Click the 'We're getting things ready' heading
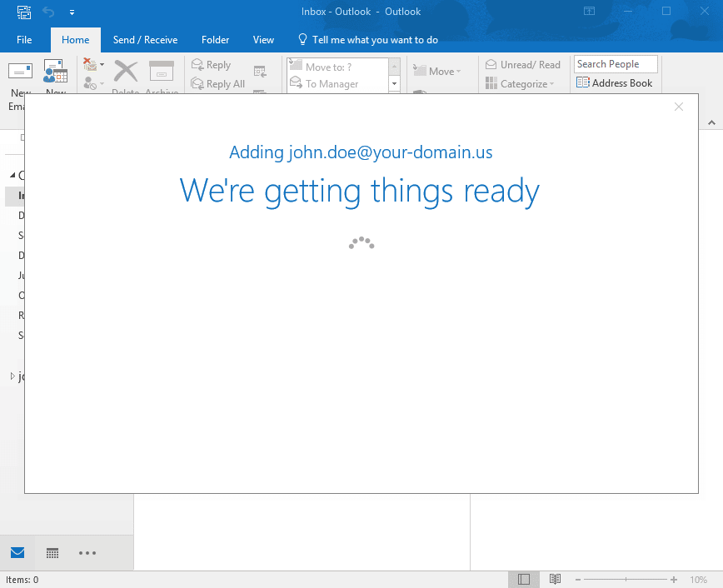Viewport: 723px width, 588px height. pos(360,192)
